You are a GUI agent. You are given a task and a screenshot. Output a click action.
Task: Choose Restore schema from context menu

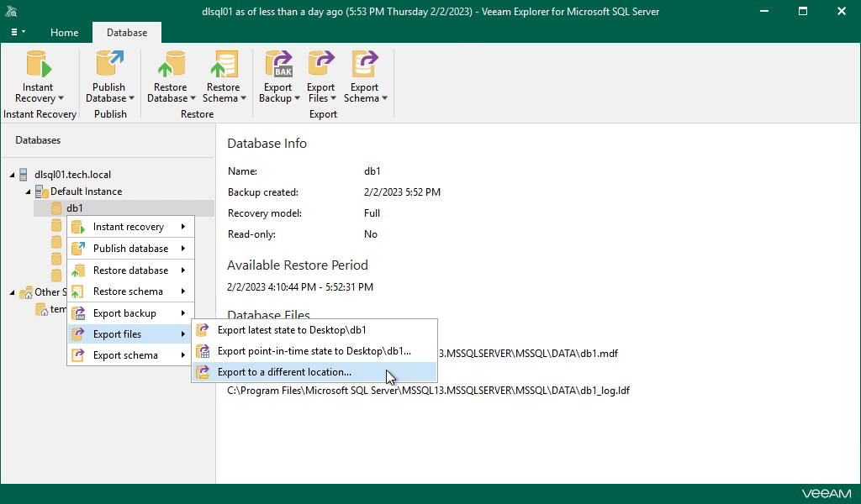pos(130,291)
